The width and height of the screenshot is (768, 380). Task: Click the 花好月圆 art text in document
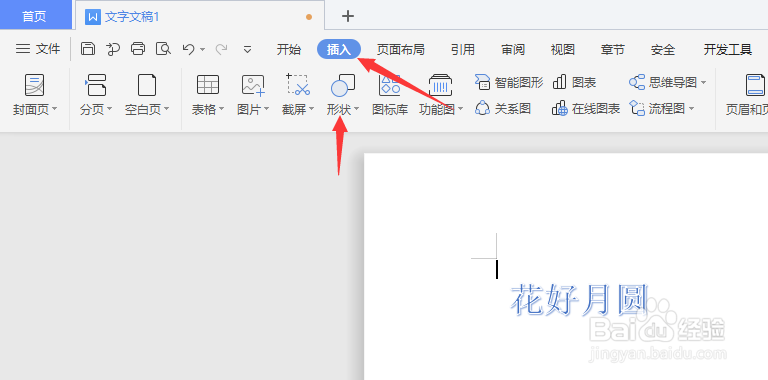[579, 299]
